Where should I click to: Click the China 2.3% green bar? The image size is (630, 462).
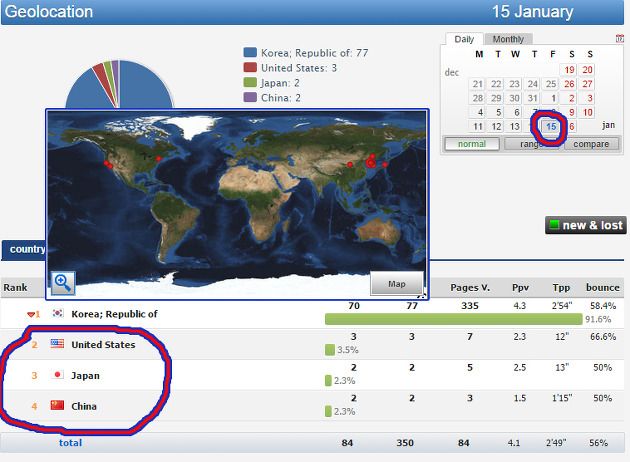pos(328,411)
